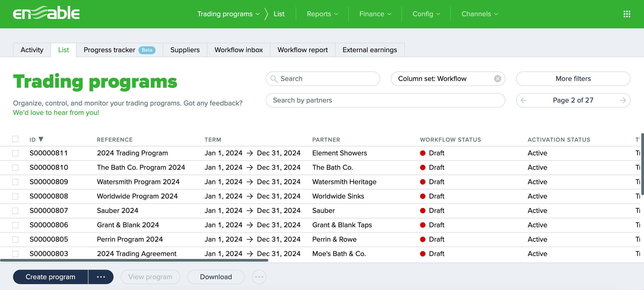Open the app launcher grid icon

click(627, 14)
